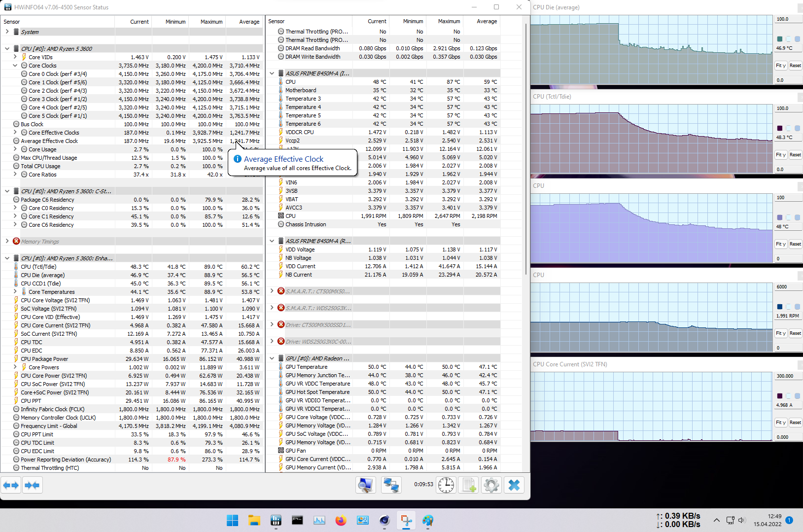Viewport: 803px width, 532px height.
Task: Click the red X icon of S.M.A.R.T.: CT500MX50
Action: (x=281, y=291)
